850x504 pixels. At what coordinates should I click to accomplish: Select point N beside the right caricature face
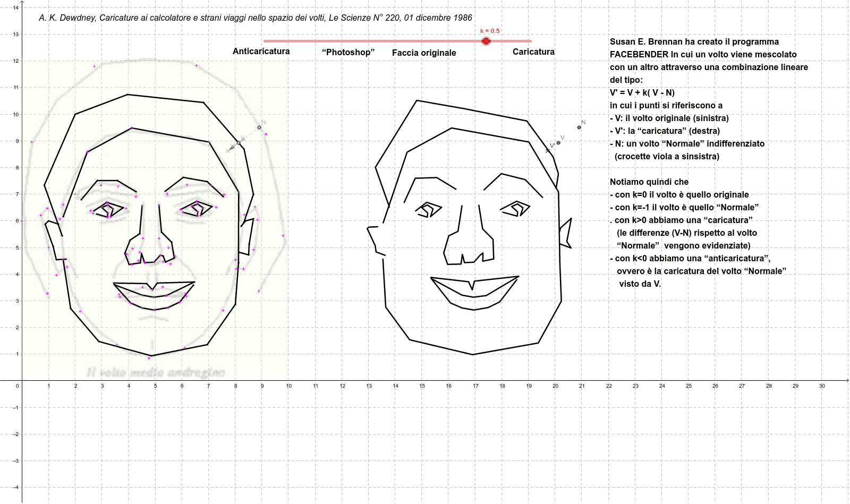579,127
